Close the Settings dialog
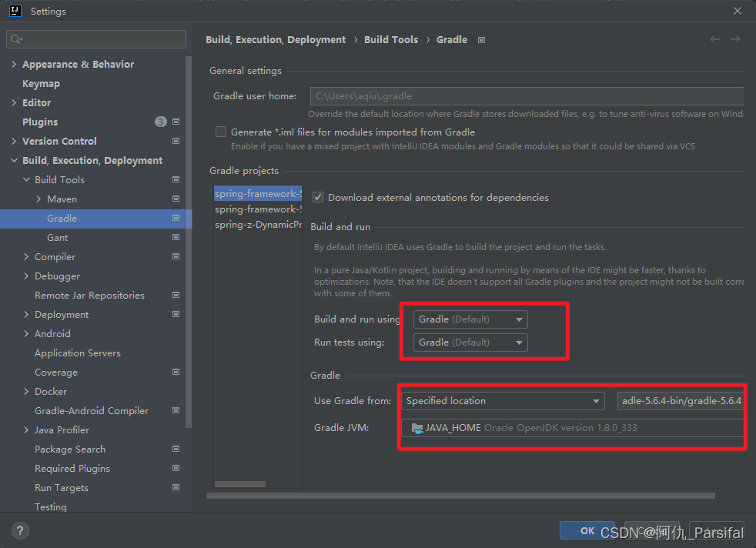 738,11
